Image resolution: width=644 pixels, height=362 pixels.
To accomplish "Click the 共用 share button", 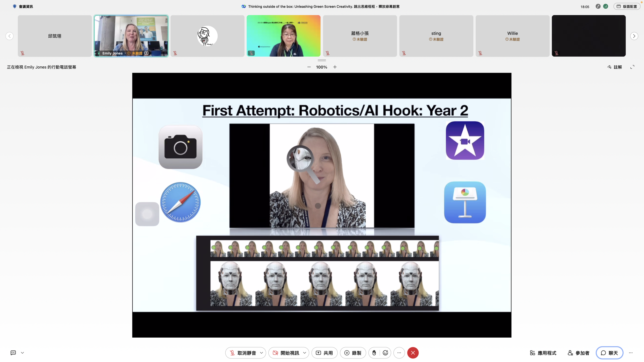I will click(x=324, y=353).
